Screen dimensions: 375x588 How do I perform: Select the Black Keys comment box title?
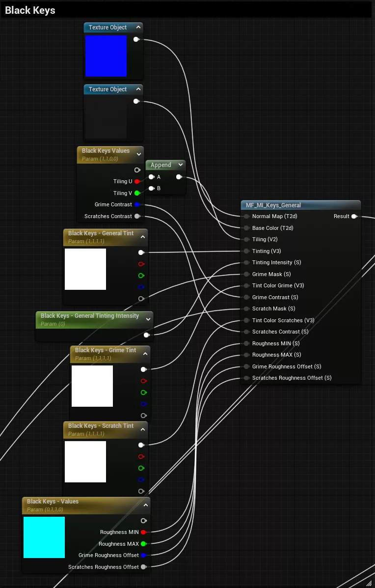point(30,10)
